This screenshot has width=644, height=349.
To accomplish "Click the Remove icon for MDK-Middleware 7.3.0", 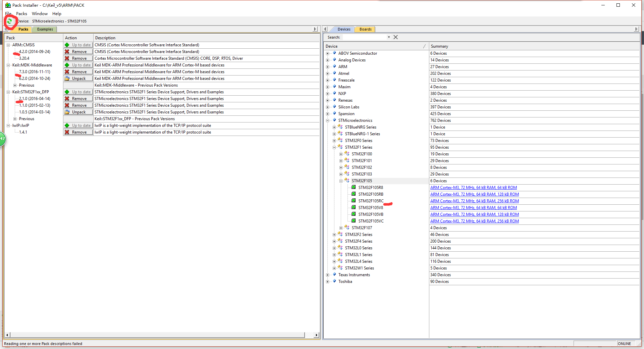I will (67, 71).
